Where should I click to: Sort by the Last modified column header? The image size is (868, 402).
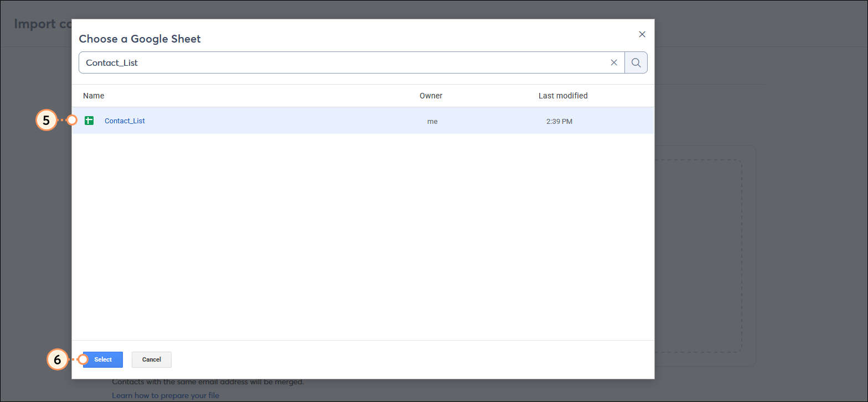563,96
